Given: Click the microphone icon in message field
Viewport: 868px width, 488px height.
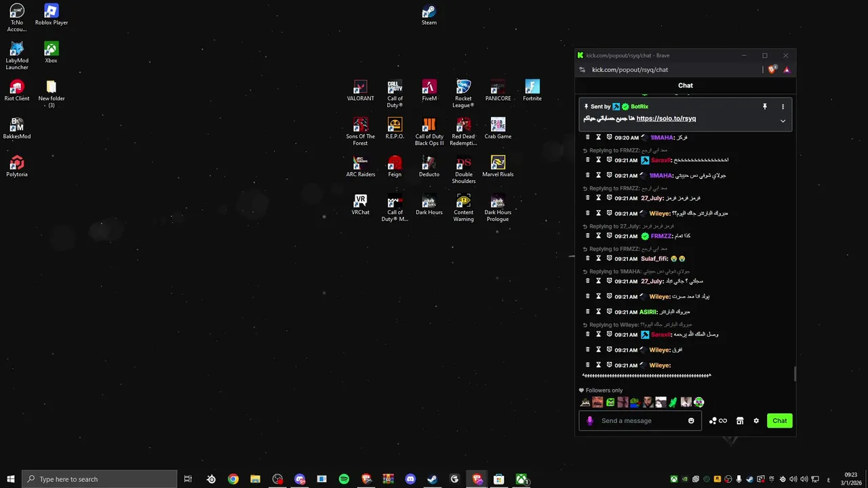Looking at the screenshot, I should (x=589, y=421).
